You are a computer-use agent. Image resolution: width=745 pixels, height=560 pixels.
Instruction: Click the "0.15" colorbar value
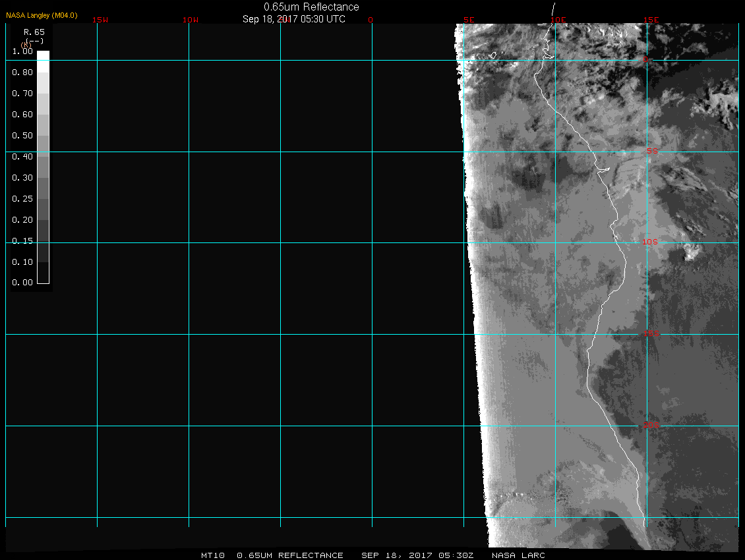(x=22, y=241)
